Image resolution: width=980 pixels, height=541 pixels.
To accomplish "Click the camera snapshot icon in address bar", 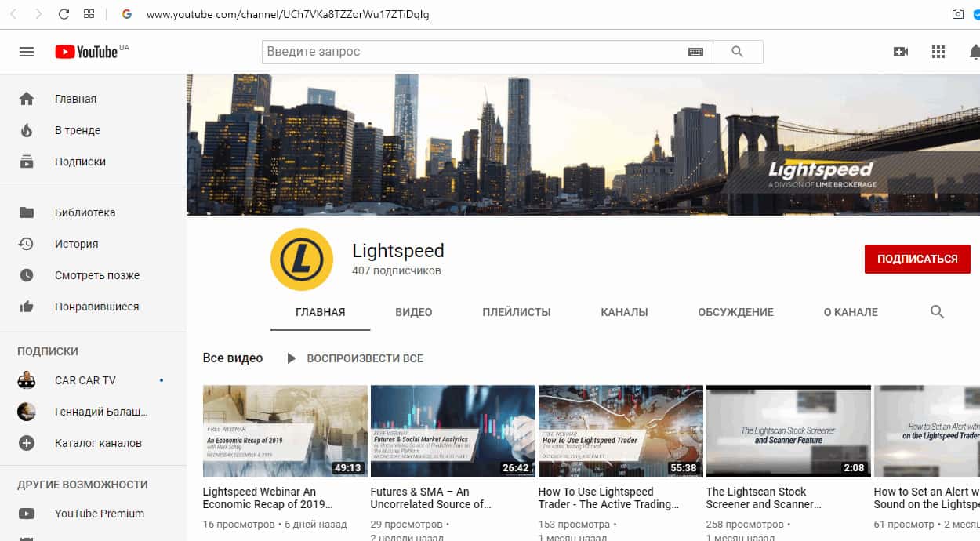I will (x=957, y=14).
